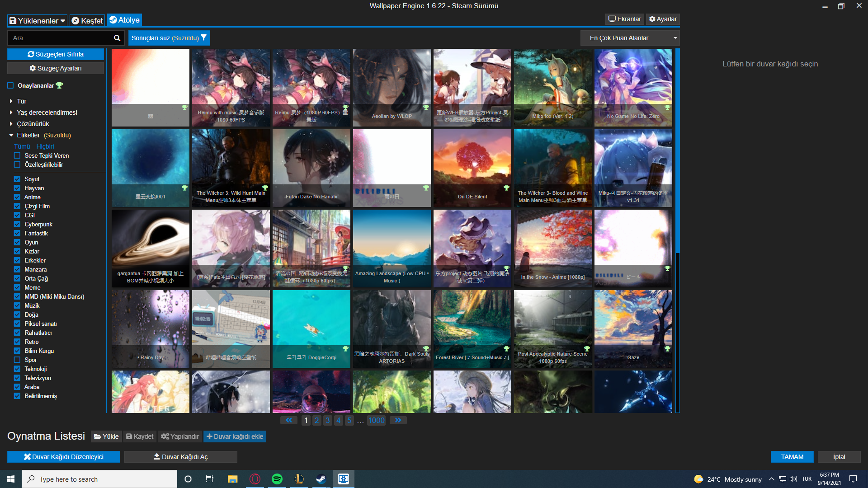Cancel with İptal button
The height and width of the screenshot is (488, 868).
[x=839, y=457]
